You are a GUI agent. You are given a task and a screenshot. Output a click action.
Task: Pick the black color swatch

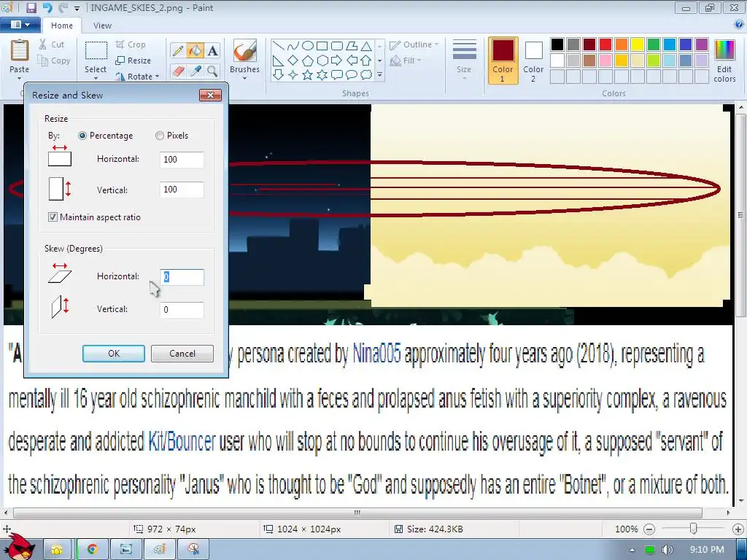click(557, 44)
